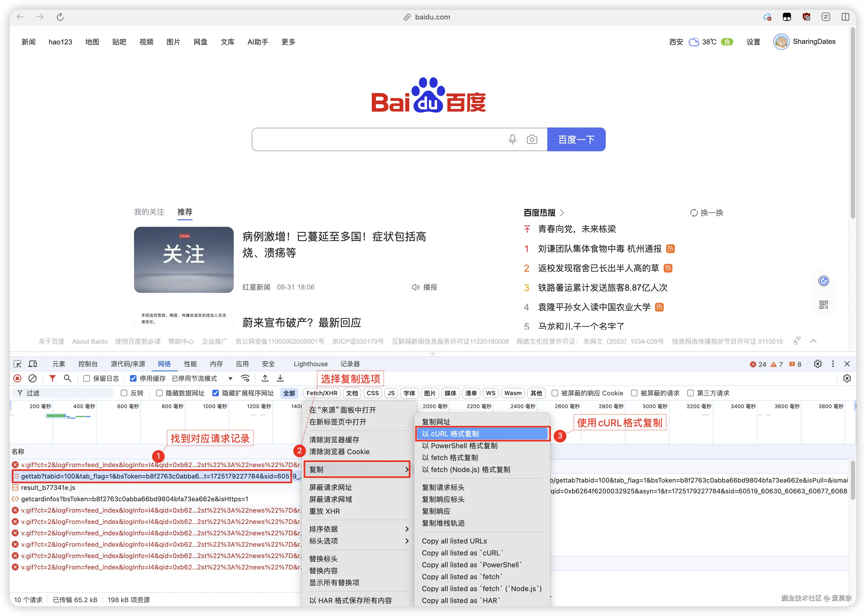Open the 刘谦团队集体食物中毒 hot search link
This screenshot has height=616, width=866.
(600, 249)
